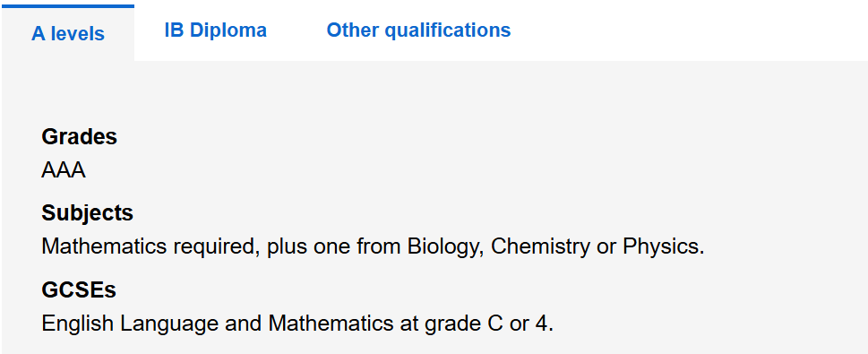Click 'grade C or 4' text
868x354 pixels.
(486, 324)
